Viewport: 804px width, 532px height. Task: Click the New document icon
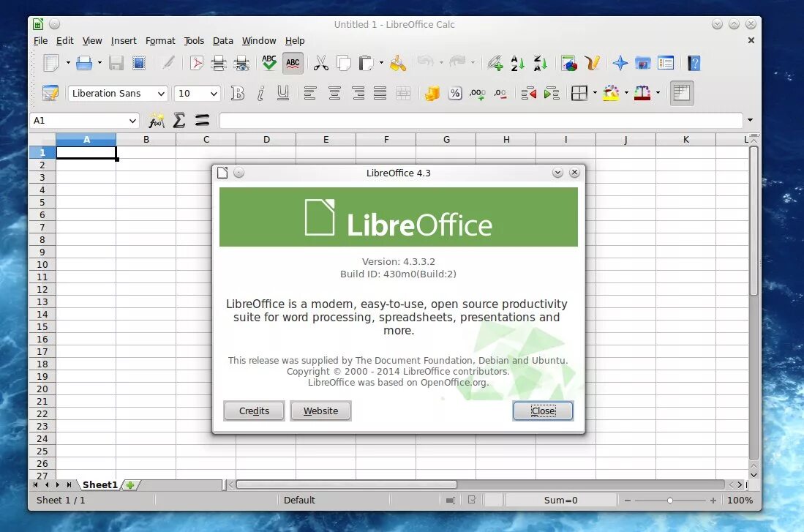(51, 63)
